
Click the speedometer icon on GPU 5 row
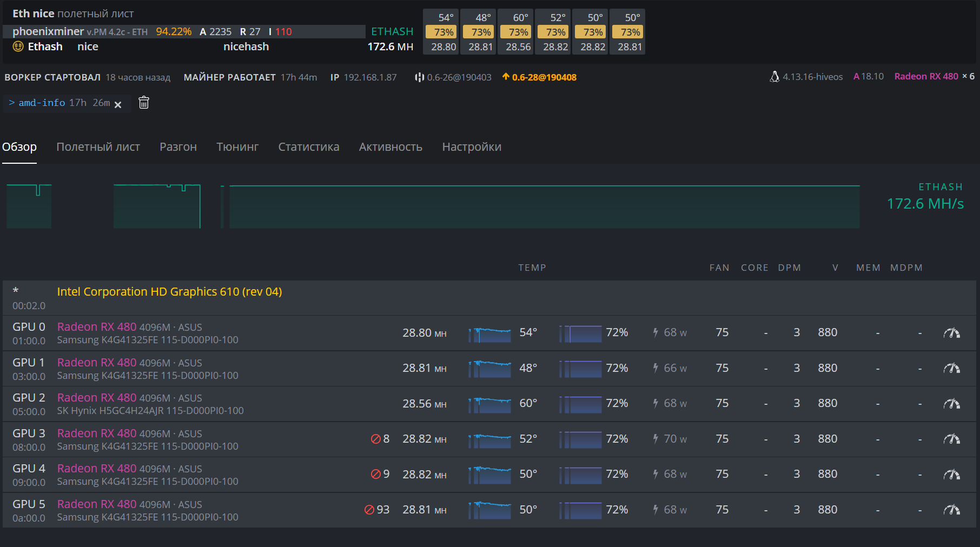click(x=951, y=510)
